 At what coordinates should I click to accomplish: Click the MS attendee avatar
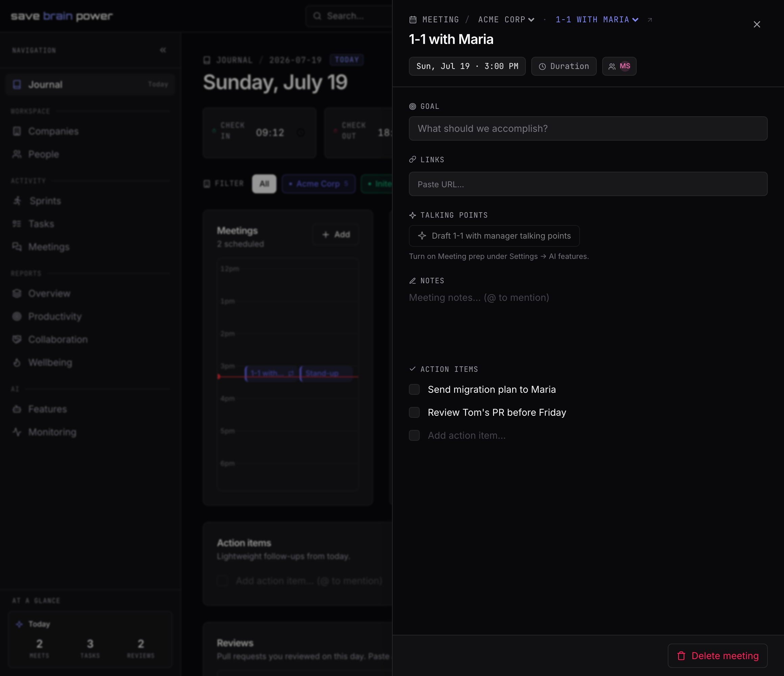click(x=625, y=66)
